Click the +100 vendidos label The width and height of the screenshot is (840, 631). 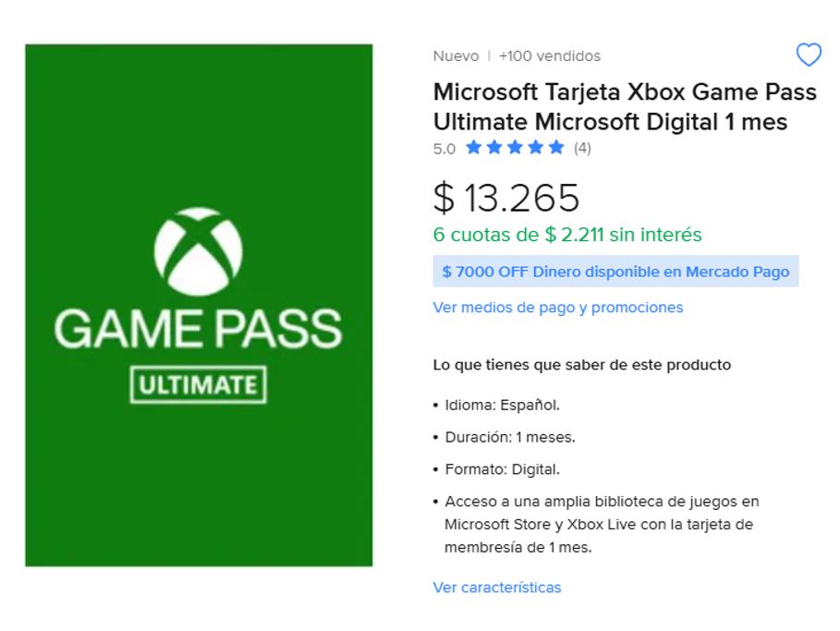[550, 56]
